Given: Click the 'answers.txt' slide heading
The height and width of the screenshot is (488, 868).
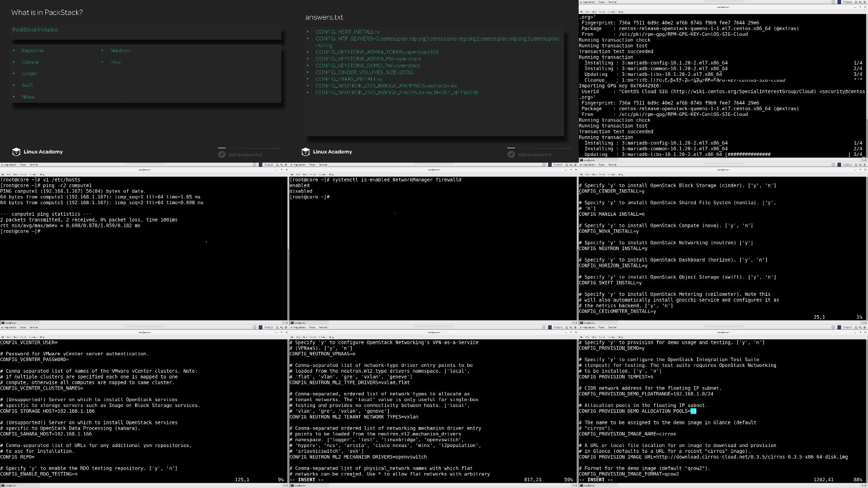Looking at the screenshot, I should pos(324,17).
